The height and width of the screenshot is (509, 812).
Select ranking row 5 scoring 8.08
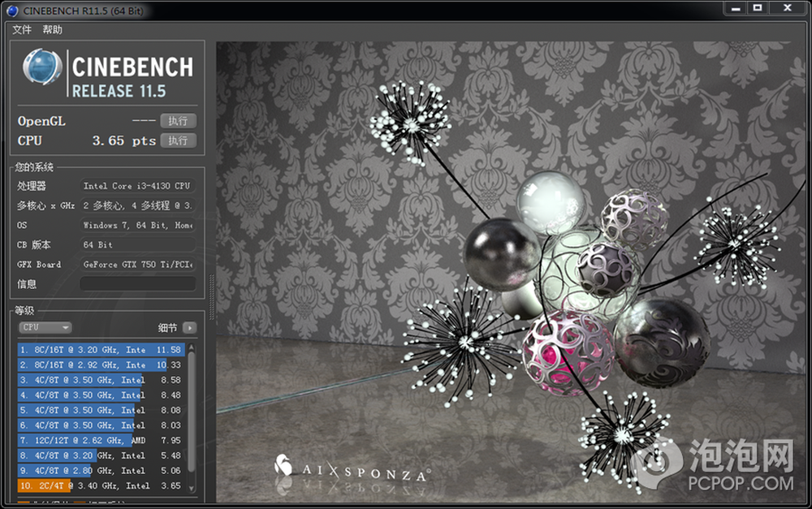[x=101, y=410]
